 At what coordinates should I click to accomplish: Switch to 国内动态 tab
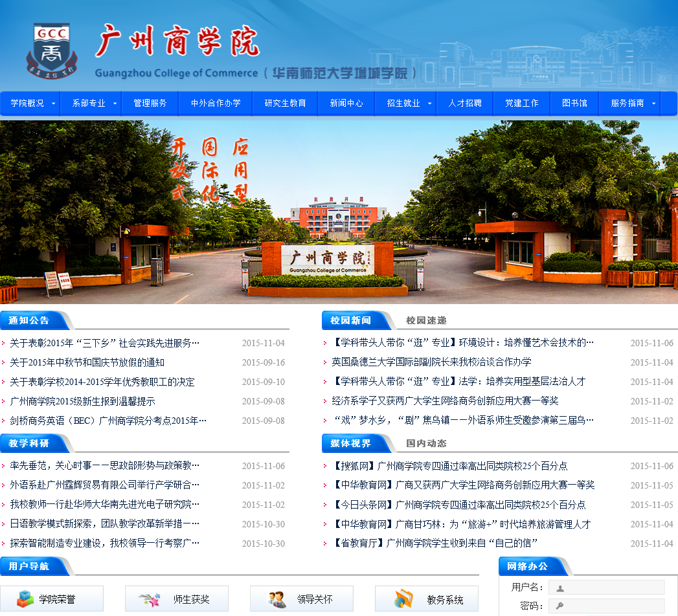[426, 443]
